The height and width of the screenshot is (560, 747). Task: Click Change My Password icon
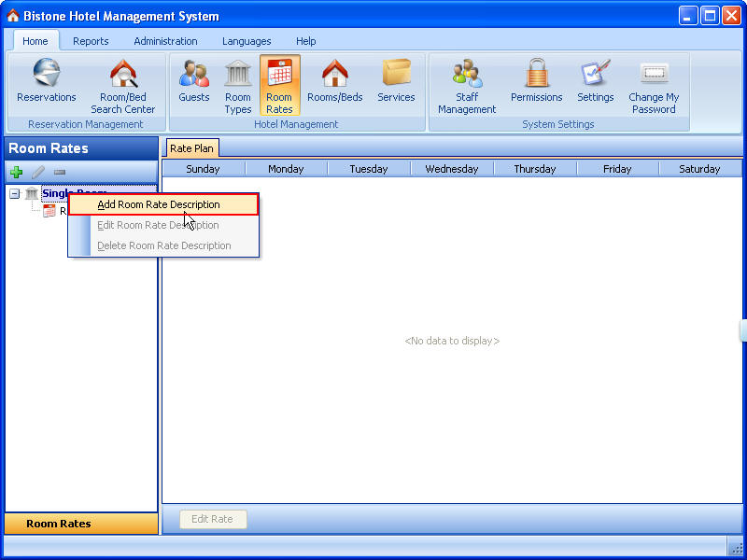654,86
